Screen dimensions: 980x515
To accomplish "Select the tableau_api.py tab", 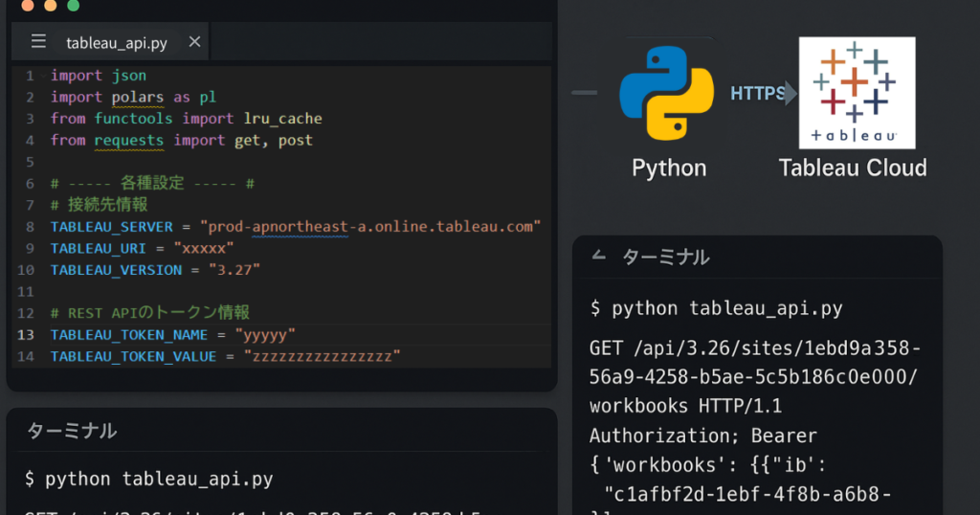I will tap(116, 42).
